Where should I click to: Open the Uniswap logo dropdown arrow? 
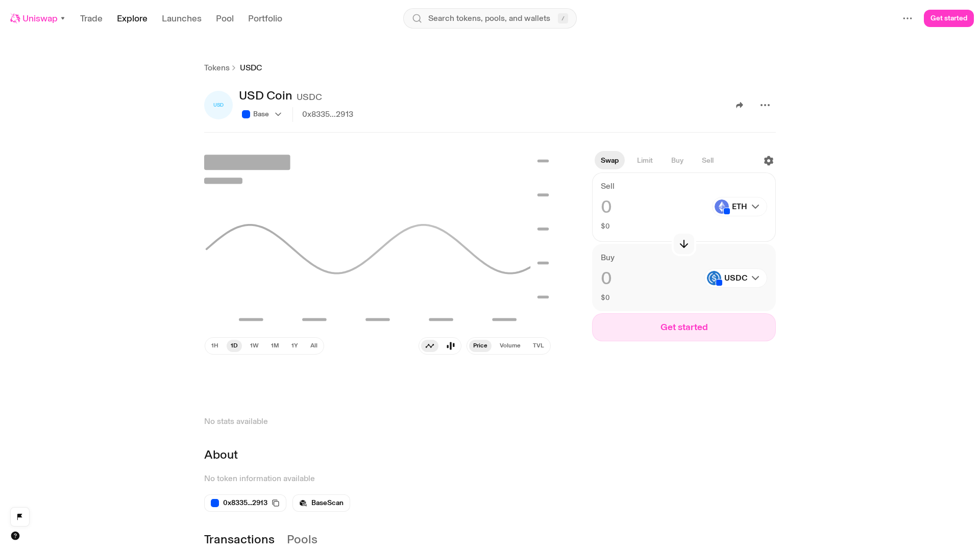pos(63,18)
